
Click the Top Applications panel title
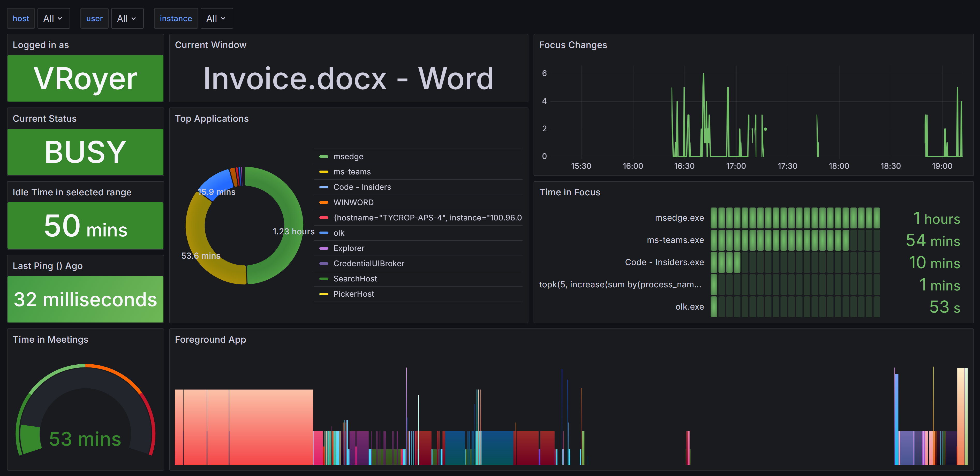coord(212,118)
